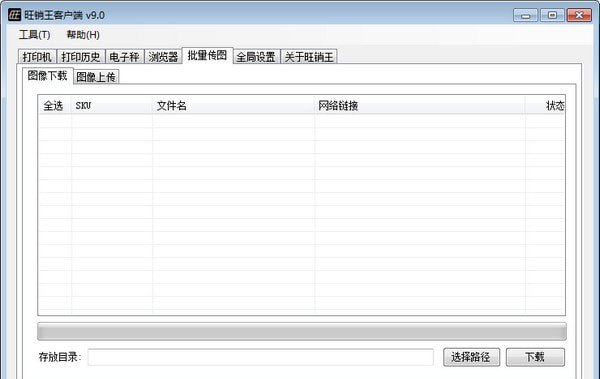Close the 旺销王客户端 window
600x379 pixels.
tap(579, 15)
